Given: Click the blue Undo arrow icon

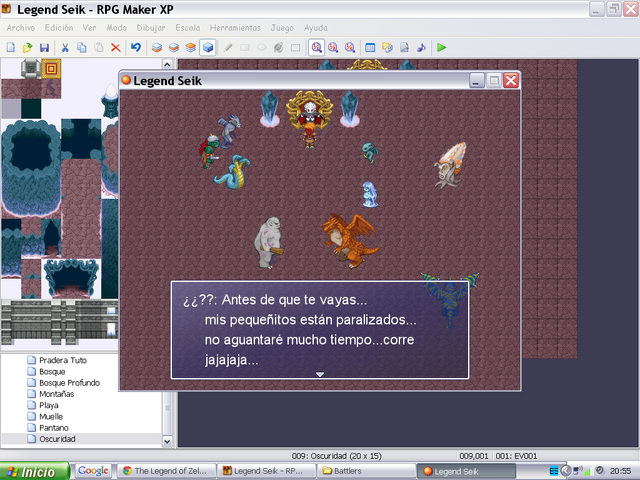Looking at the screenshot, I should point(136,47).
